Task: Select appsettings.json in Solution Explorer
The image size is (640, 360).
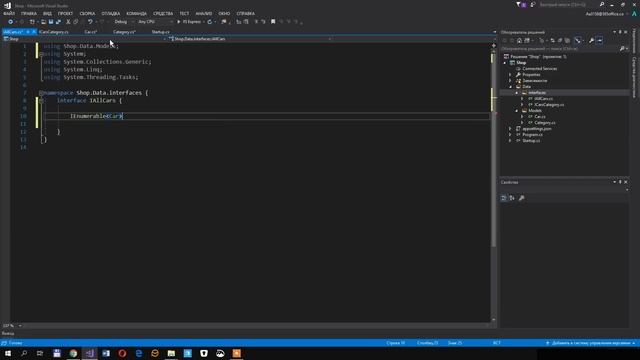Action: point(536,129)
